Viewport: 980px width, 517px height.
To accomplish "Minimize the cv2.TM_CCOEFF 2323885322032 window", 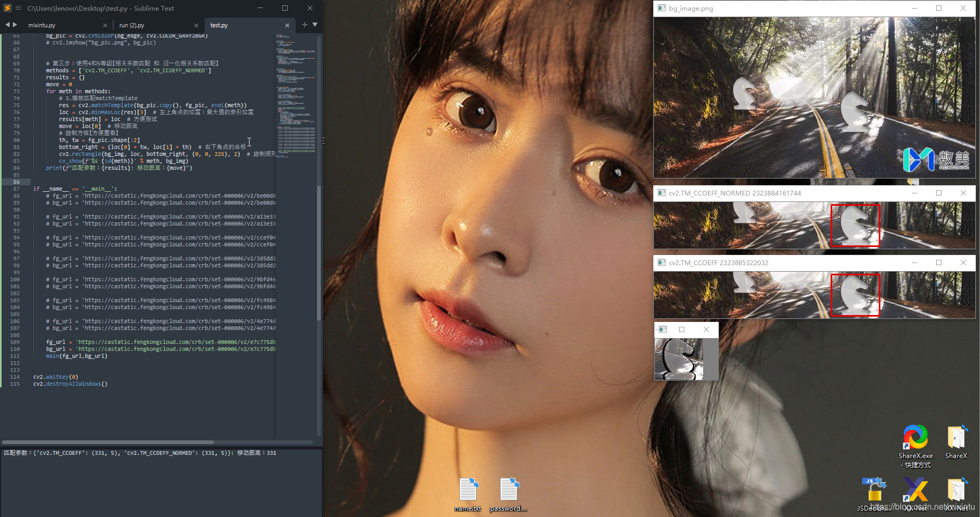I will point(915,263).
